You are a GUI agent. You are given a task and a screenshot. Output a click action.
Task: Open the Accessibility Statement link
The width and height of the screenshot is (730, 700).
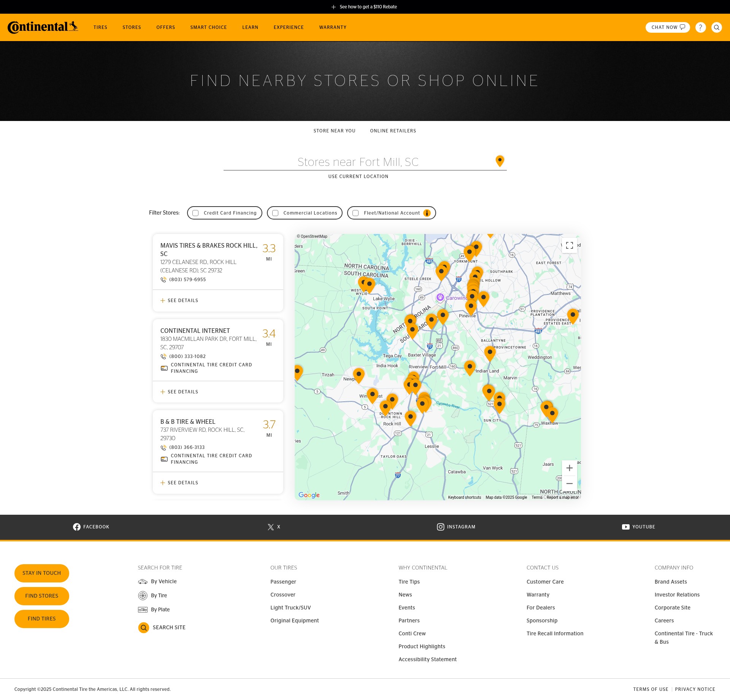(428, 659)
